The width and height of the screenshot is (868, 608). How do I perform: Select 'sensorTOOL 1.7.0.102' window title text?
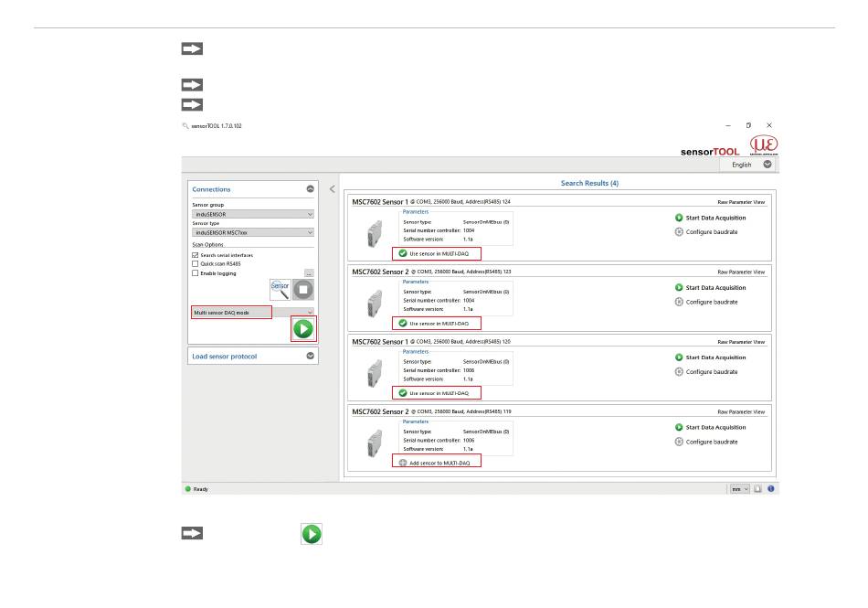click(217, 125)
